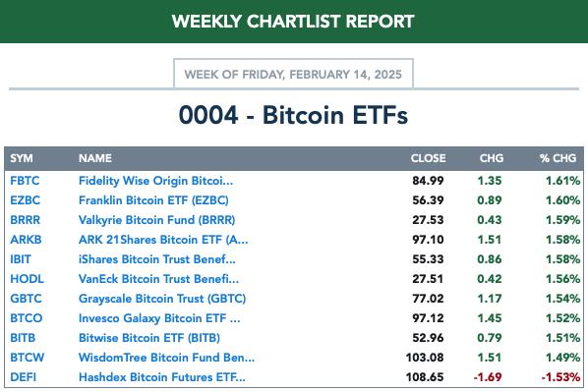The width and height of the screenshot is (588, 392).
Task: Open ARK 21Shares Bitcoin ETF link
Action: coord(163,240)
